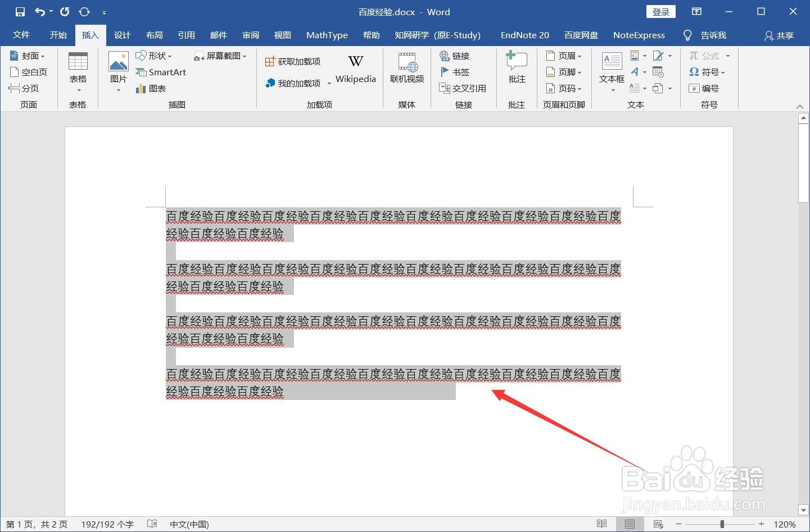Open the EndNote 20 ribbon tab
The width and height of the screenshot is (810, 532).
tap(524, 35)
